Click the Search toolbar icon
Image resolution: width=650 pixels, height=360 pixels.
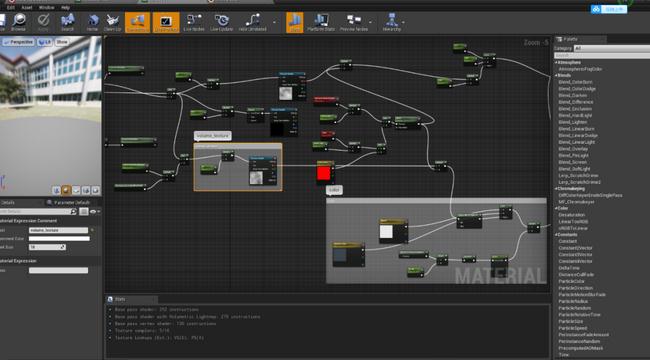[68, 22]
